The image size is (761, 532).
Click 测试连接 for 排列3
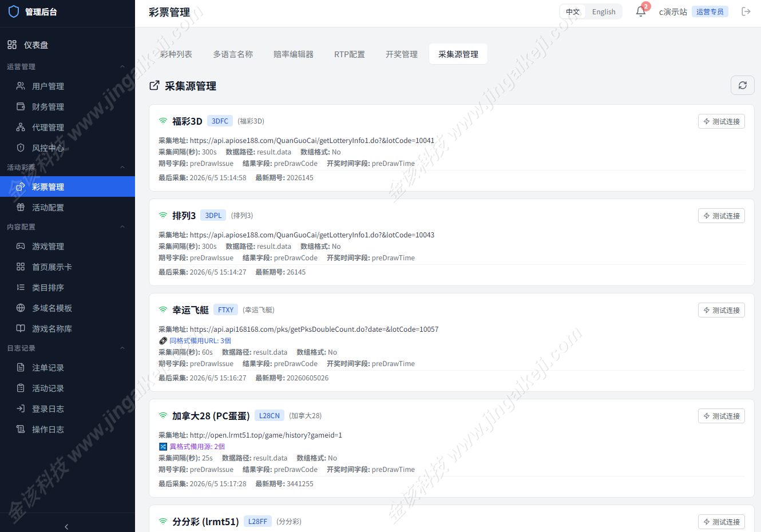click(722, 216)
